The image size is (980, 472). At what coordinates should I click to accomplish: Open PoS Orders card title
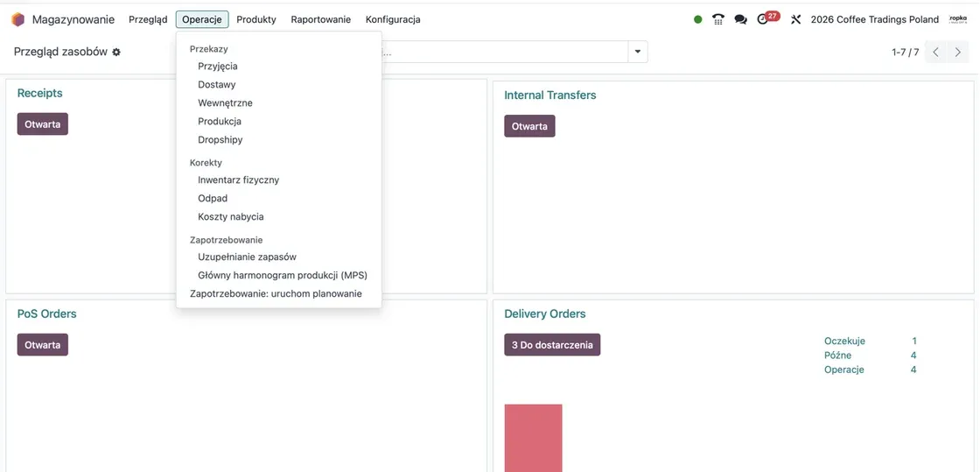point(47,313)
